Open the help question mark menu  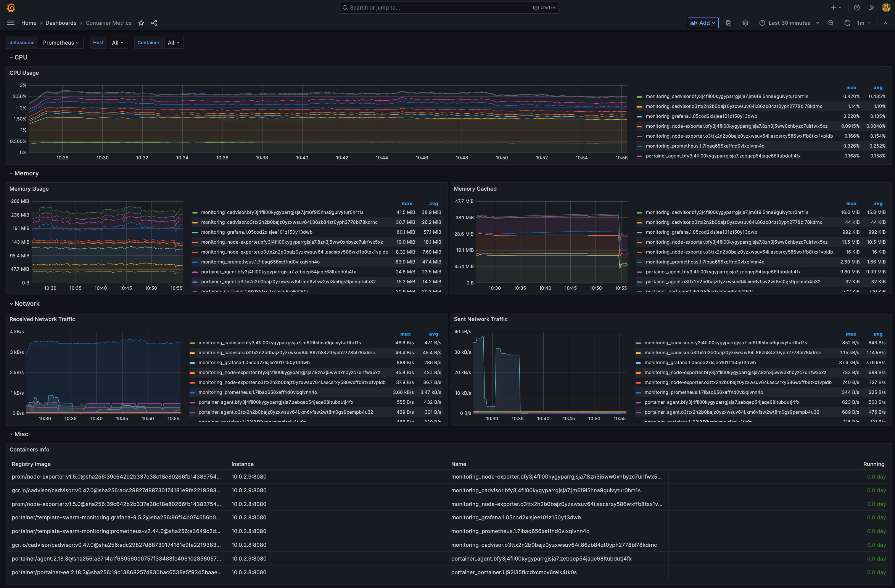click(x=856, y=8)
